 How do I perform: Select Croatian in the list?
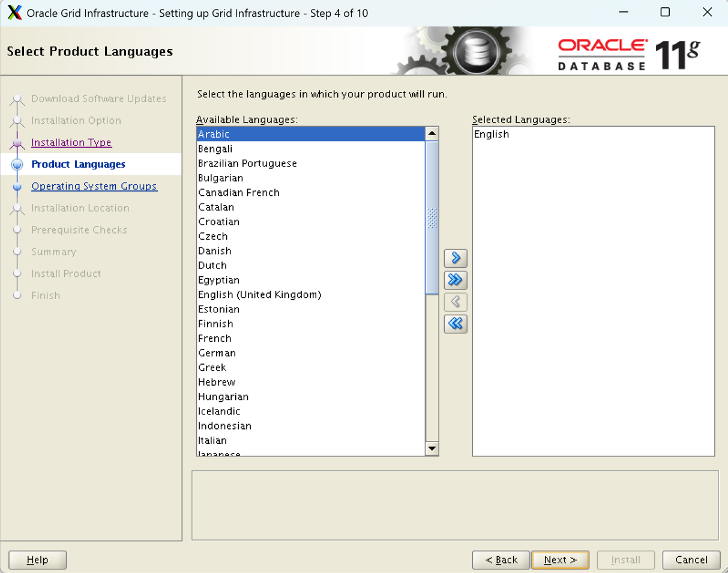311,222
